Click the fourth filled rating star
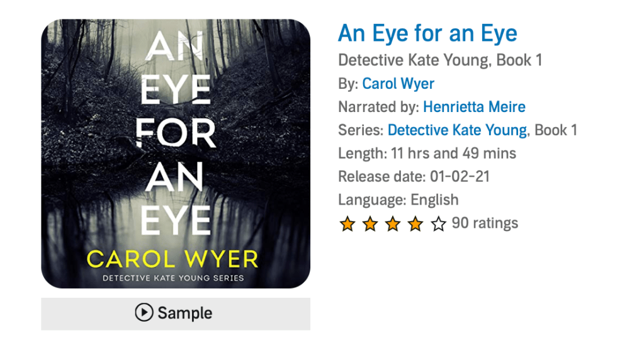Viewport: 644px width, 350px height. pyautogui.click(x=415, y=223)
